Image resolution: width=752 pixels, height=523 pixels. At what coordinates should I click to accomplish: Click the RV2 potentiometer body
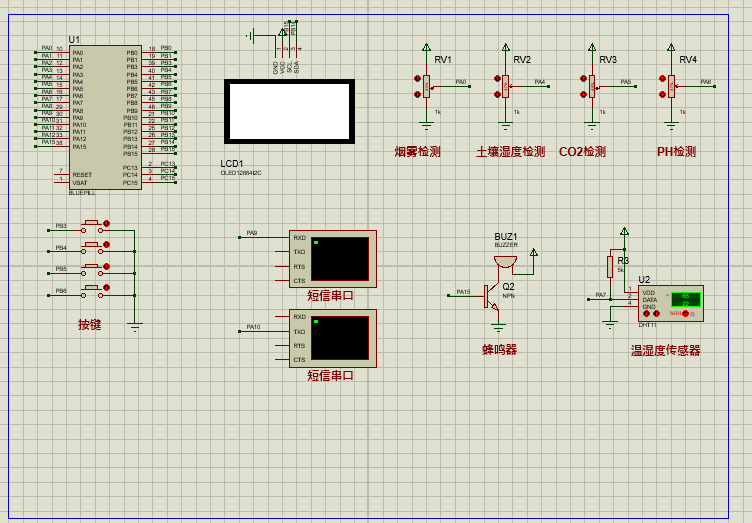pyautogui.click(x=505, y=86)
